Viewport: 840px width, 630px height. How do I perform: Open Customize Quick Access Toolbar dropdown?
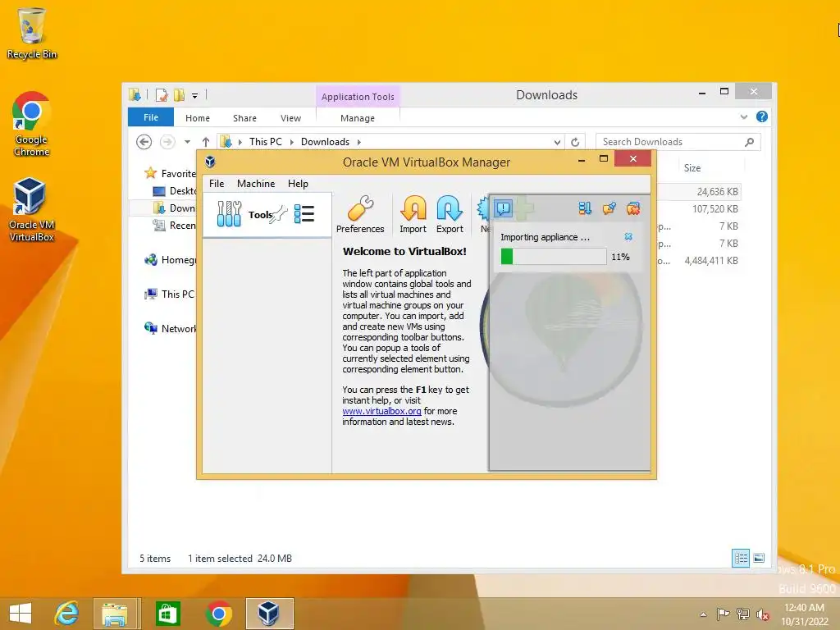click(x=195, y=96)
